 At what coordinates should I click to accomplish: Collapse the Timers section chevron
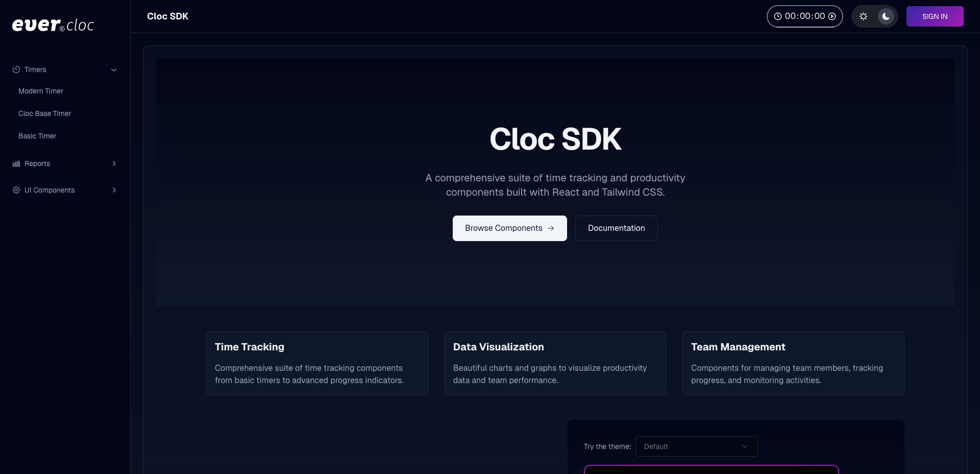pos(114,69)
